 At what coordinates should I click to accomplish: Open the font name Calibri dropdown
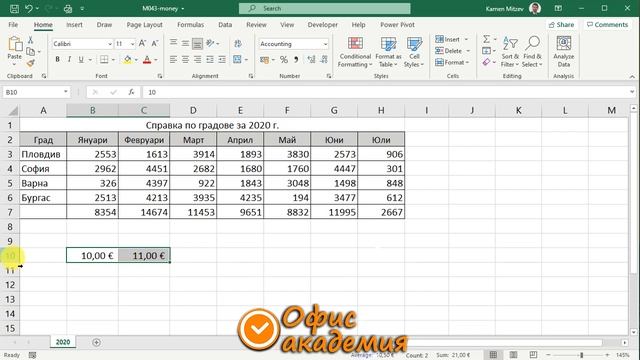[x=110, y=44]
